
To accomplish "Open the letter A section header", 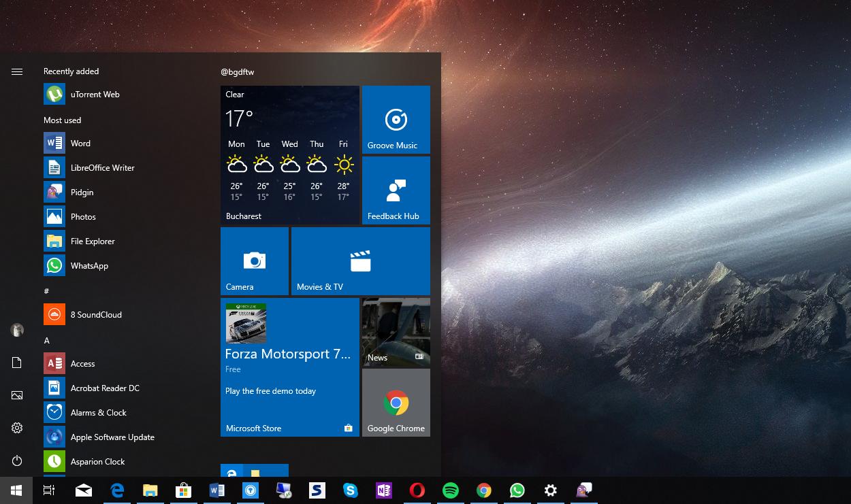I will point(47,341).
